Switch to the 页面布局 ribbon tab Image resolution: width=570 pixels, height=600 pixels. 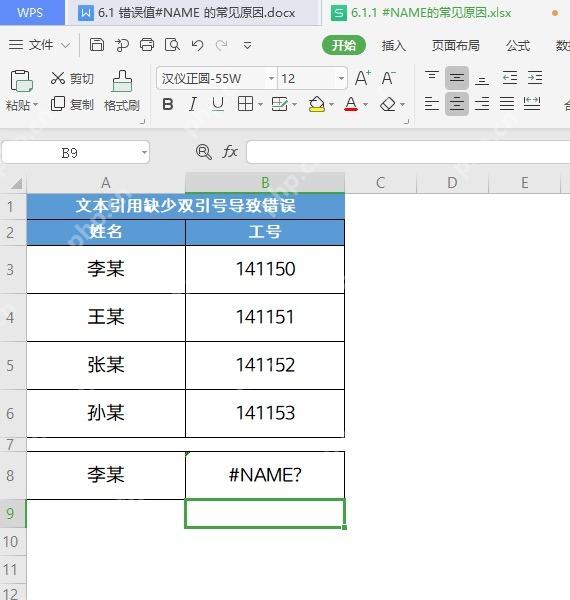[456, 46]
